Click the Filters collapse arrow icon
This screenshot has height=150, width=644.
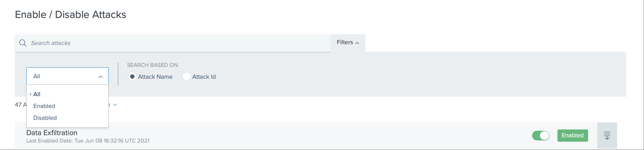[357, 43]
